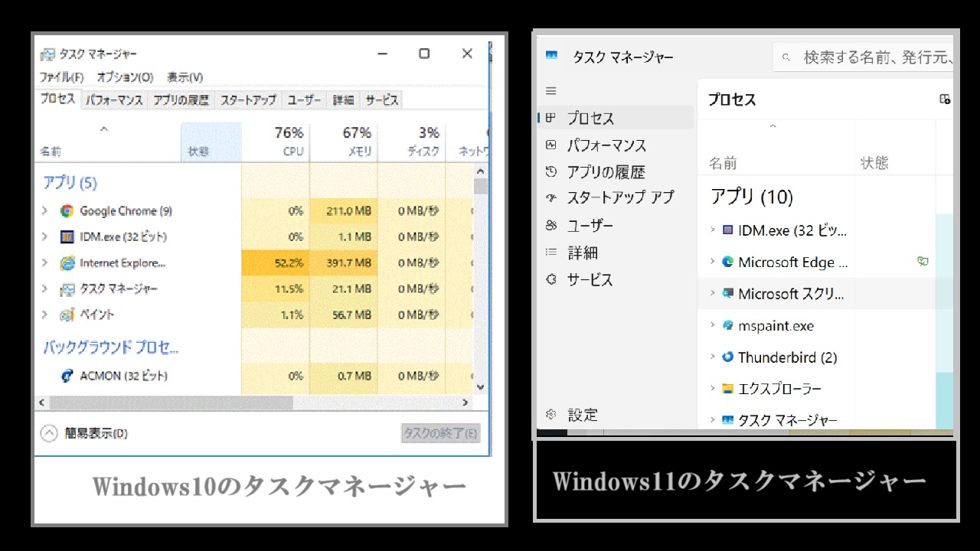Switch to 詳細 tab in Windows 10 window
This screenshot has width=980, height=551.
click(x=343, y=100)
